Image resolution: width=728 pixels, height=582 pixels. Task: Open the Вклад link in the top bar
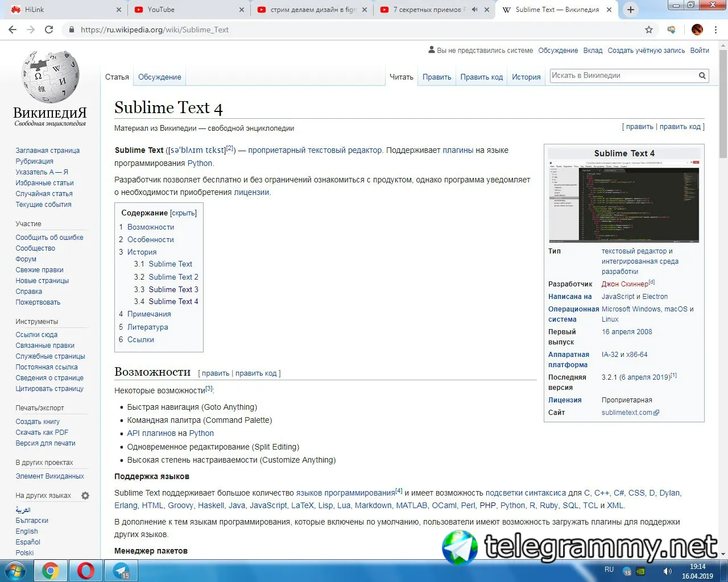[x=593, y=51]
